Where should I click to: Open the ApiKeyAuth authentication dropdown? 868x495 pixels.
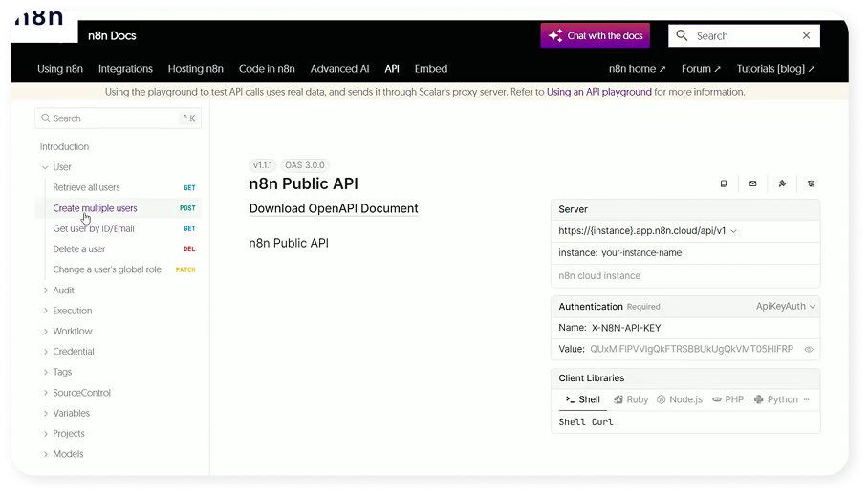(x=786, y=306)
